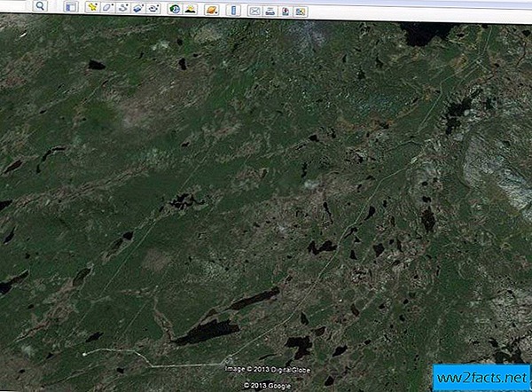Open the planet switcher (Saturn icon)
Screen dimensions: 532x392
point(212,10)
